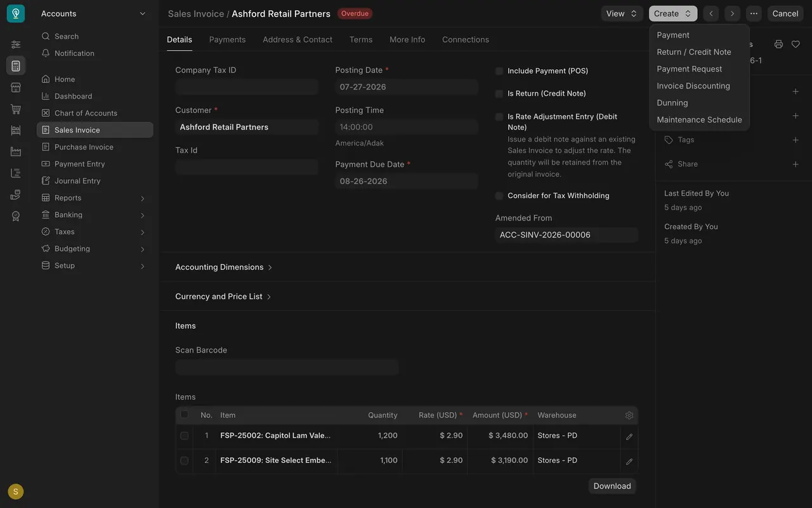
Task: Expand the Banking sidebar group
Action: [x=95, y=215]
